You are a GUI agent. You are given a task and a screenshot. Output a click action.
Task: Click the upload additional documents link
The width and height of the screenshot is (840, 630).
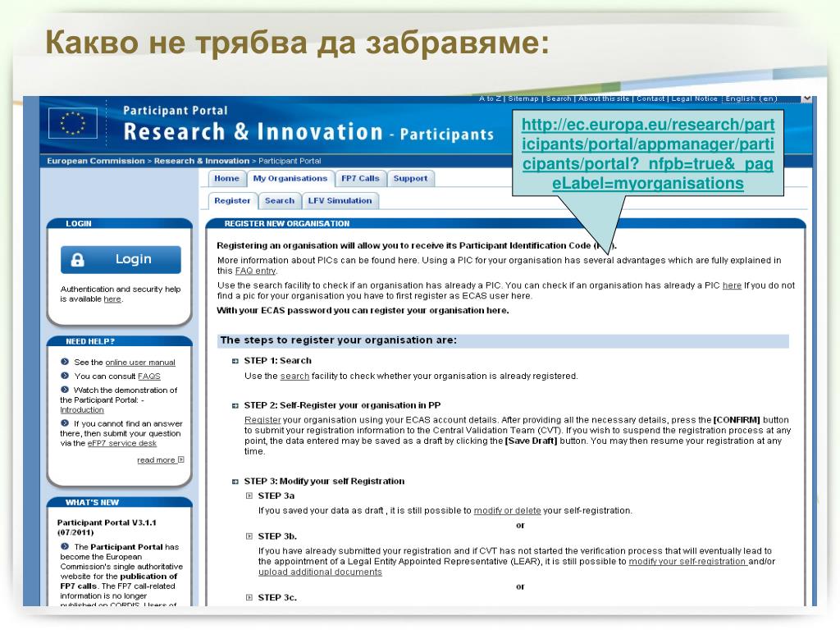320,572
